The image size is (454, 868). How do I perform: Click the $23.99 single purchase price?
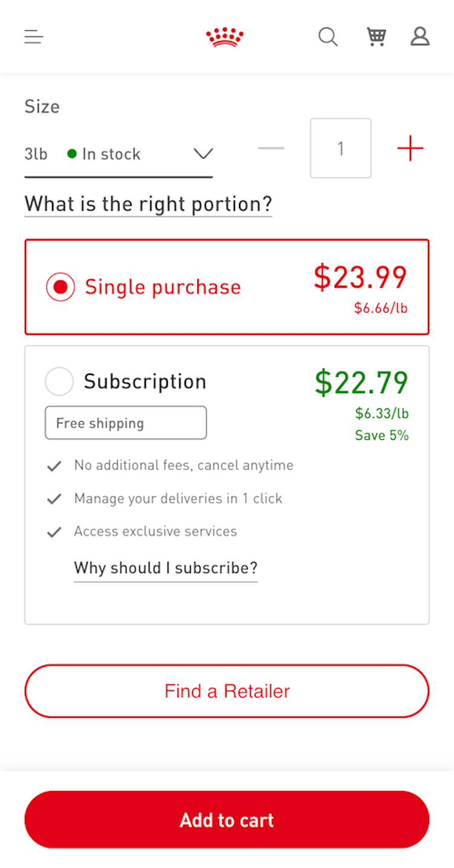[360, 277]
